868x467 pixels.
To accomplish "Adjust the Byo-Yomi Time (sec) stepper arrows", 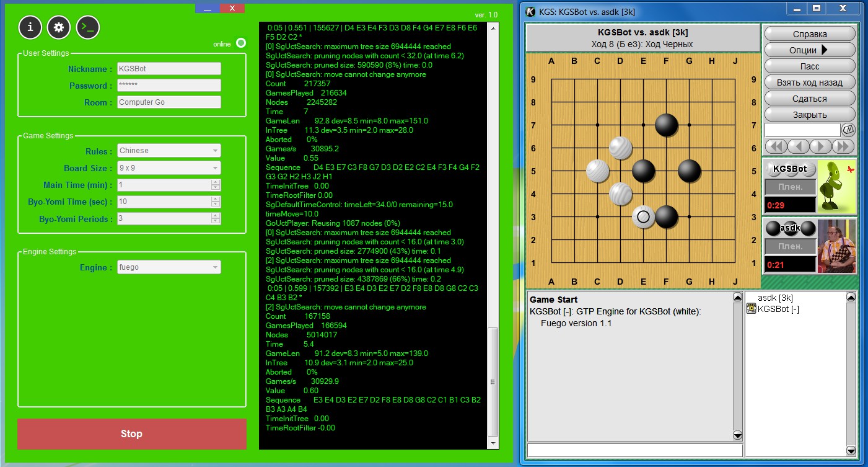I will point(216,202).
